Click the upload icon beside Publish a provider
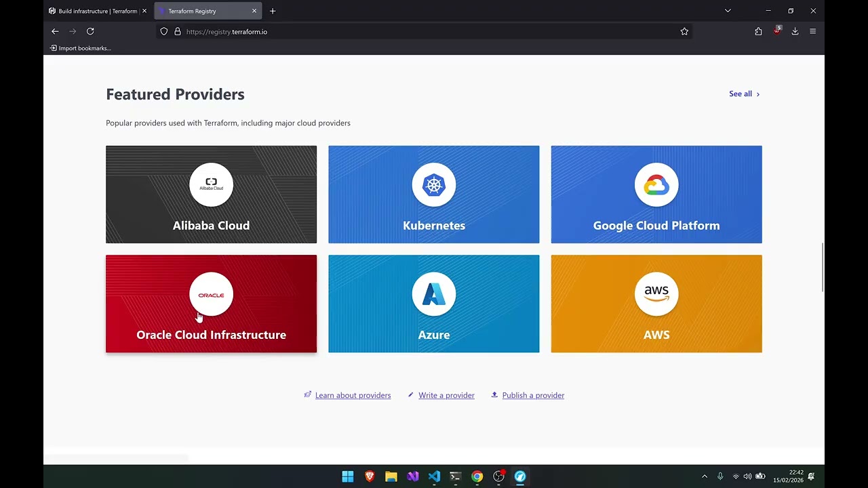This screenshot has width=868, height=488. coord(494,394)
